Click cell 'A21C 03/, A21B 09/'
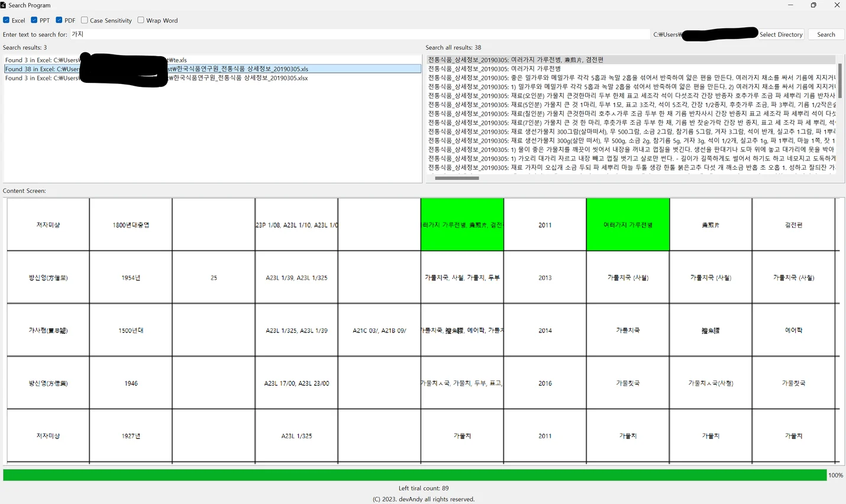Image resolution: width=846 pixels, height=504 pixels. pyautogui.click(x=379, y=330)
